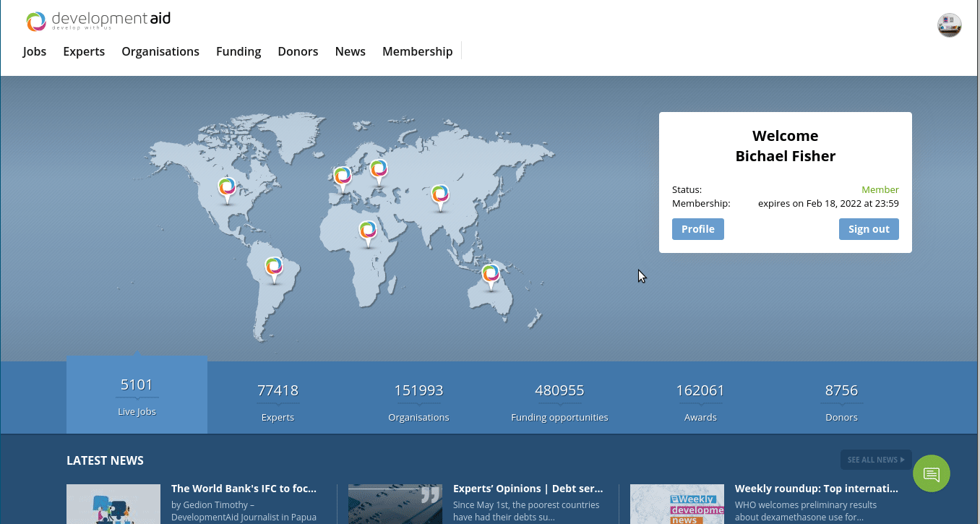The height and width of the screenshot is (524, 980).
Task: Open the Donors menu
Action: click(x=298, y=51)
